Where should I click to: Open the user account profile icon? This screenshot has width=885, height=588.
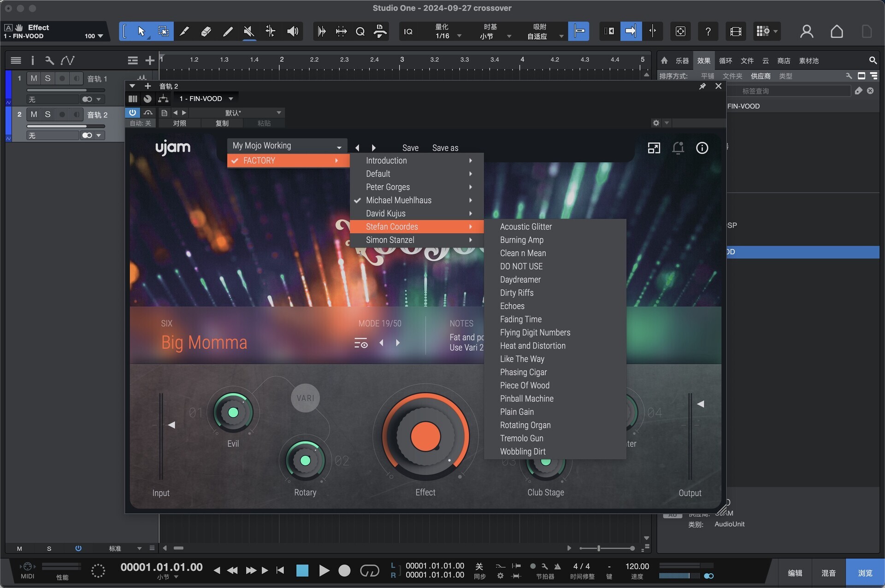[807, 31]
